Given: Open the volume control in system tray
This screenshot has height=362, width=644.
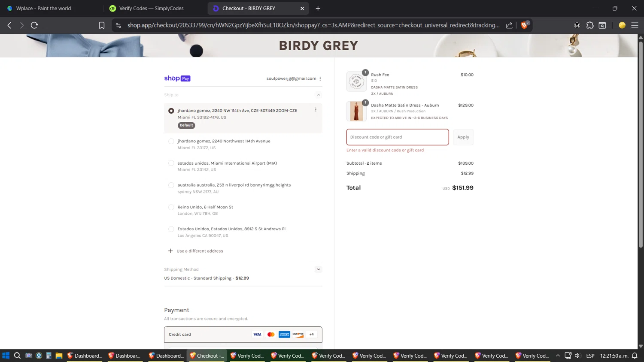Looking at the screenshot, I should click(x=577, y=356).
